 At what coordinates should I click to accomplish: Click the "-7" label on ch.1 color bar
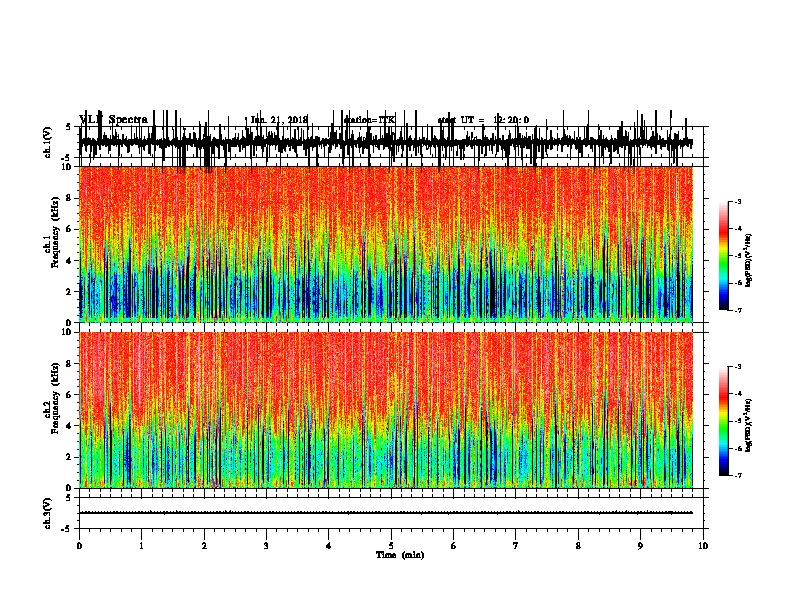click(x=737, y=310)
